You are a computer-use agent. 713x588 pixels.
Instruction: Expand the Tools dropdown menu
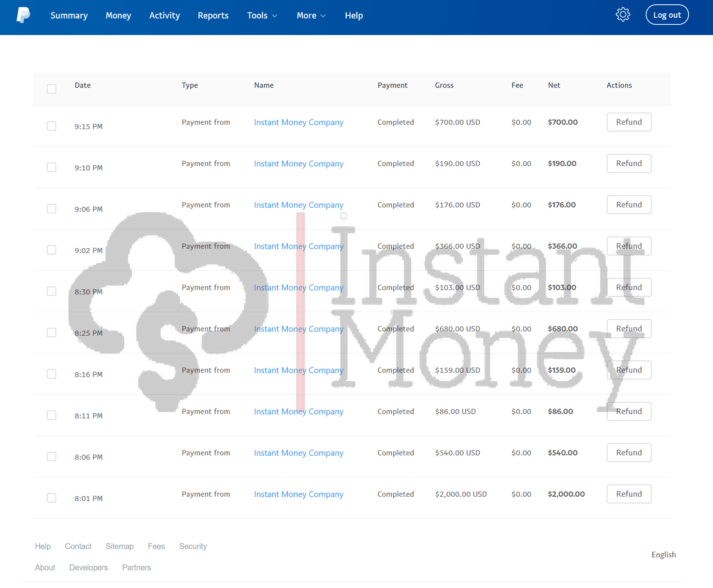tap(262, 15)
